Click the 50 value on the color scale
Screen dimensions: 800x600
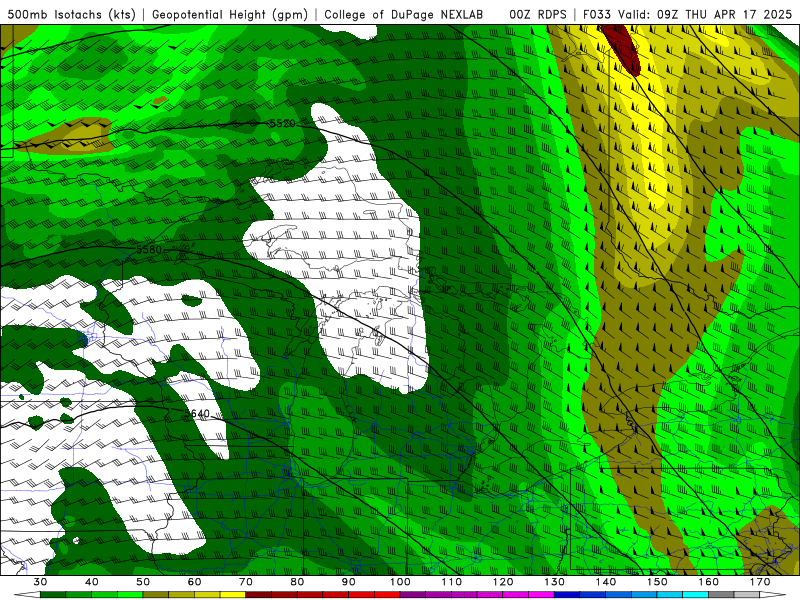(143, 582)
